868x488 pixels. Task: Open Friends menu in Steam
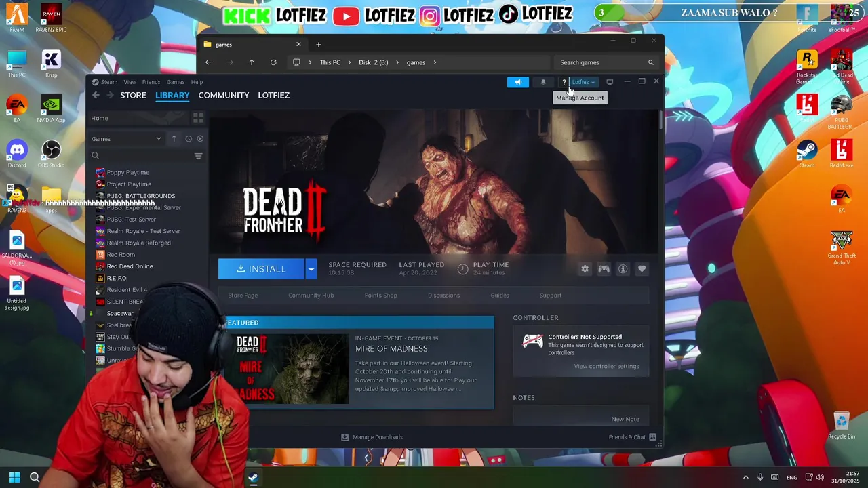[151, 82]
